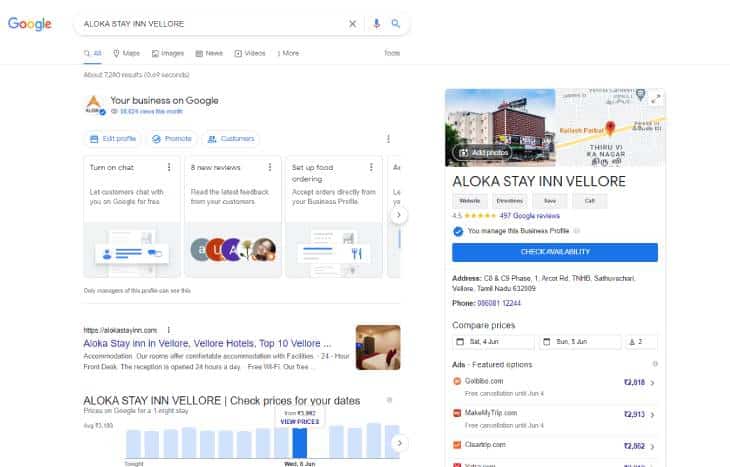Open the views this month link

[x=151, y=111]
